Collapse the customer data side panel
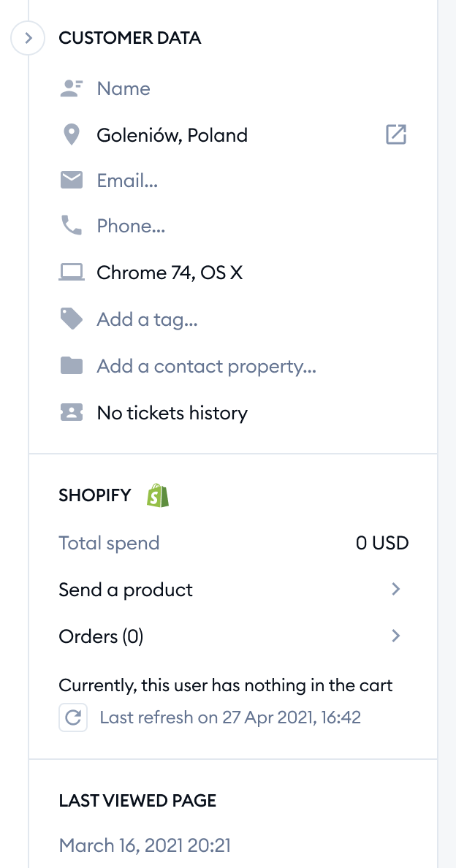 point(28,38)
